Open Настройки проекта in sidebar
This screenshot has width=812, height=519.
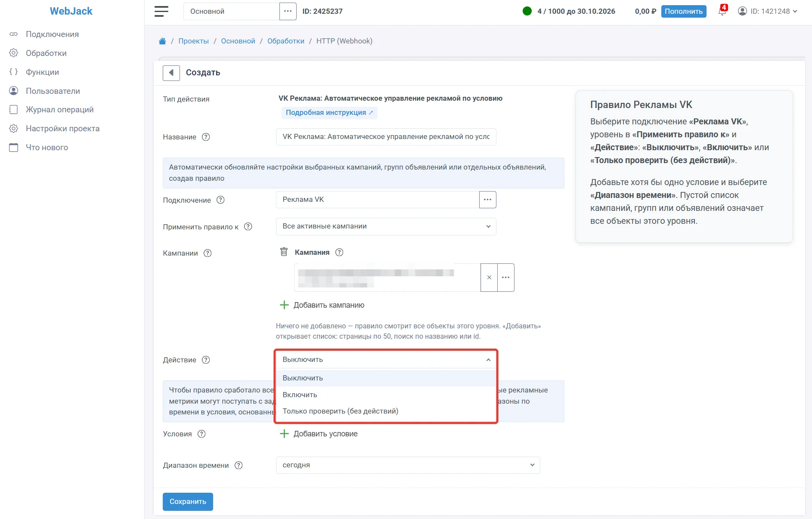(62, 129)
